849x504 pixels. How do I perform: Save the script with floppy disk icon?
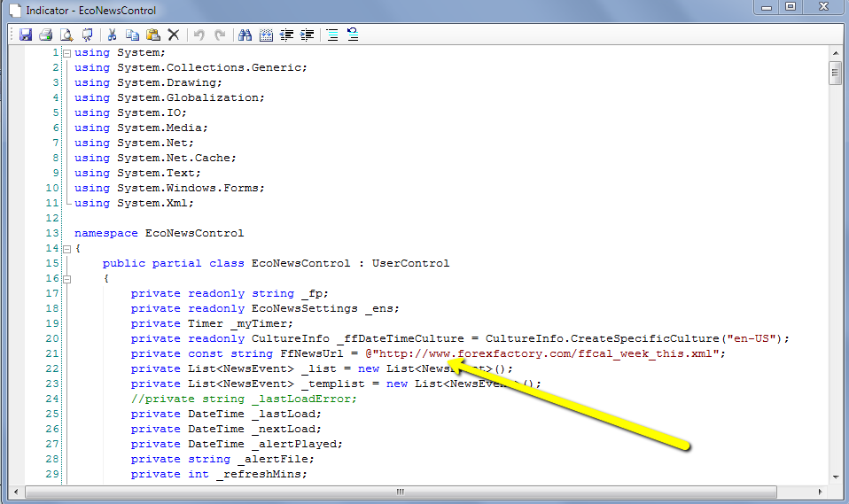[x=26, y=35]
